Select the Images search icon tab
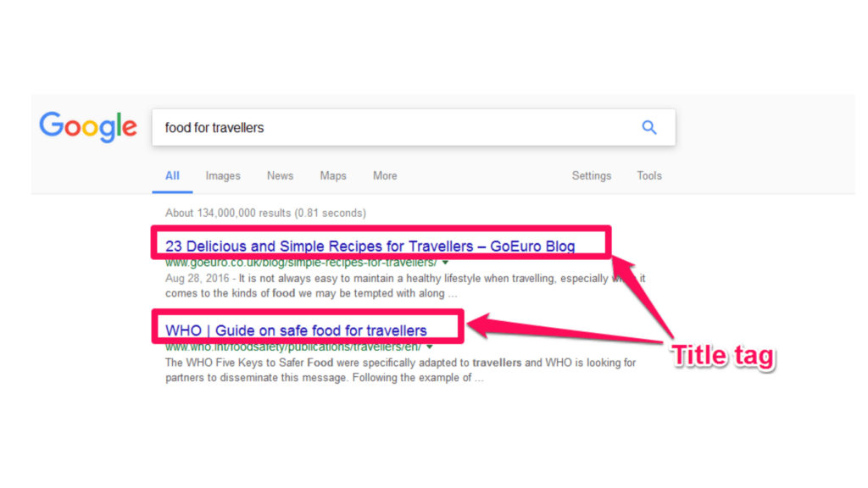868x488 pixels. [222, 175]
